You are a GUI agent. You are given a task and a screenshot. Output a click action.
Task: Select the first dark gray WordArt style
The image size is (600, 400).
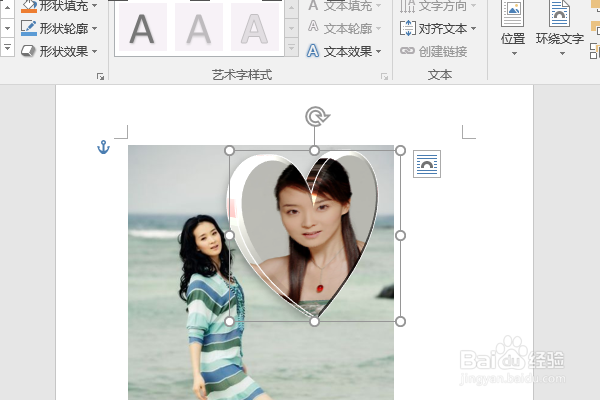pos(143,28)
